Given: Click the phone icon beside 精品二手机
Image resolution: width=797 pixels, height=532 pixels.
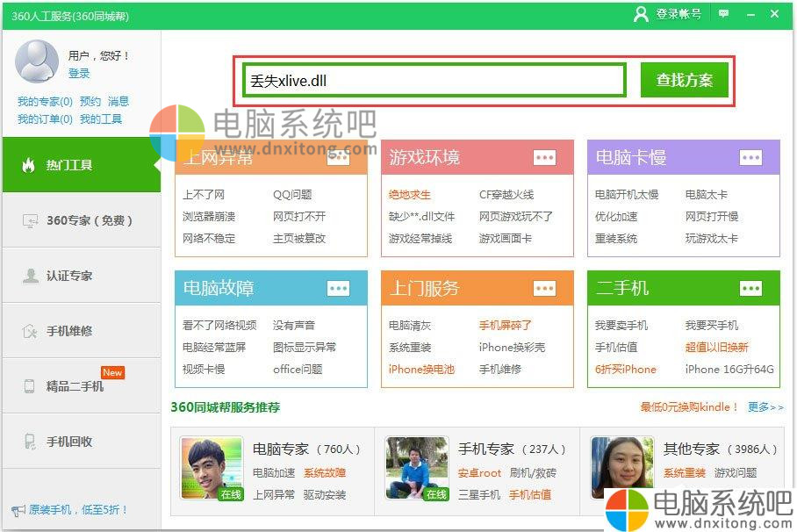Looking at the screenshot, I should (x=30, y=386).
